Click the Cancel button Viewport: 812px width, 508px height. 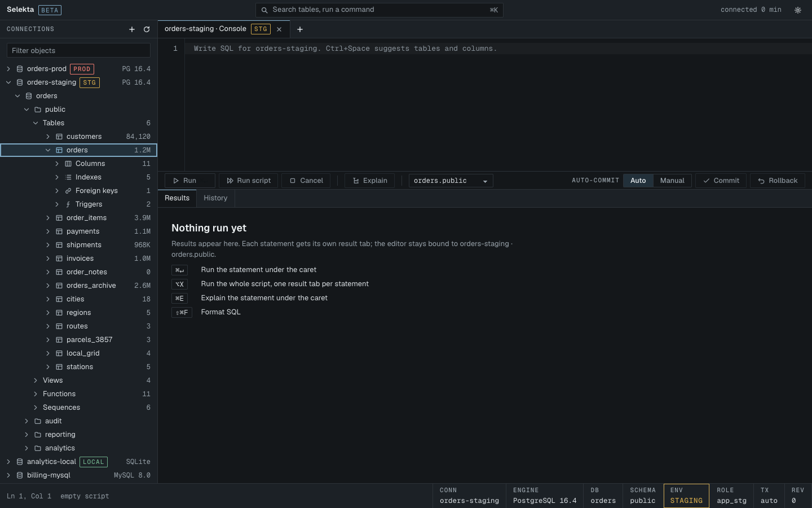tap(306, 181)
